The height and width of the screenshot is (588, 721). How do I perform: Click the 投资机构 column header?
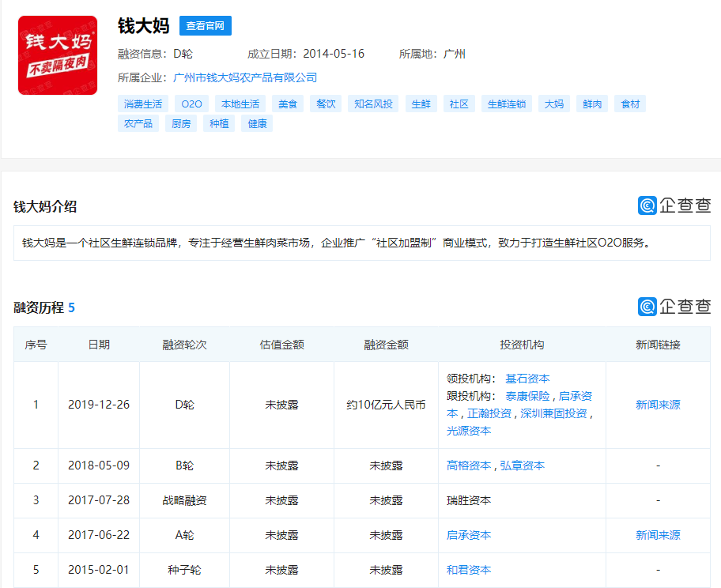pyautogui.click(x=523, y=344)
